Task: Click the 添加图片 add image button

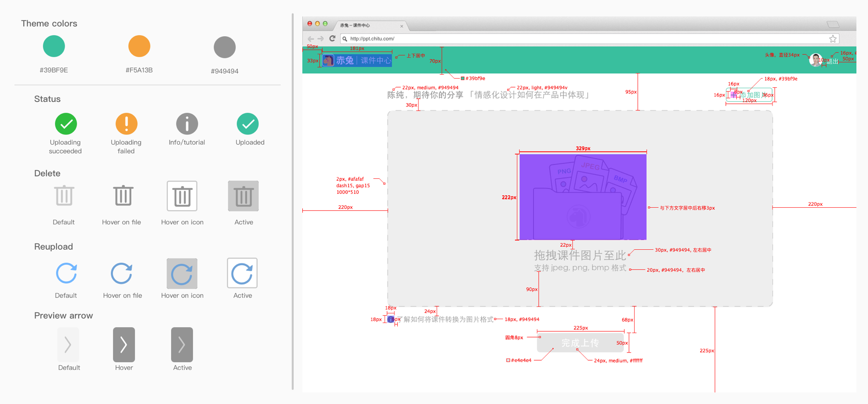Action: tap(749, 95)
